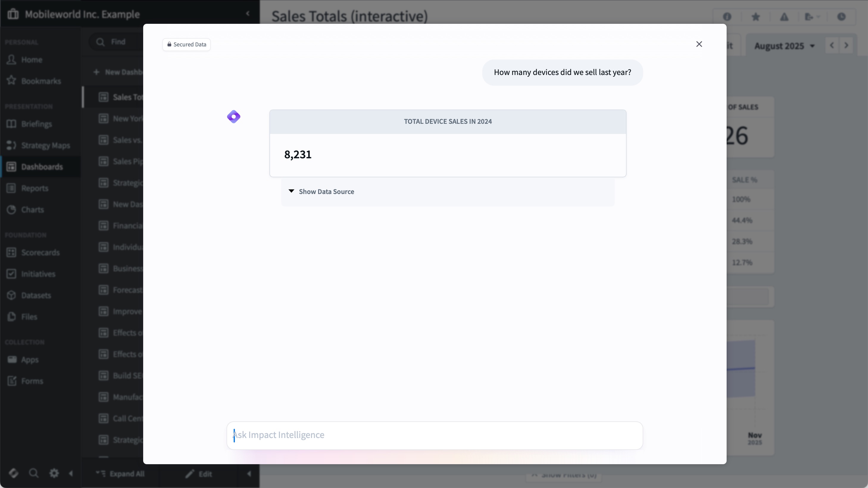Click the Impact Intelligence purple logo icon
Viewport: 868px width, 488px height.
click(x=233, y=117)
